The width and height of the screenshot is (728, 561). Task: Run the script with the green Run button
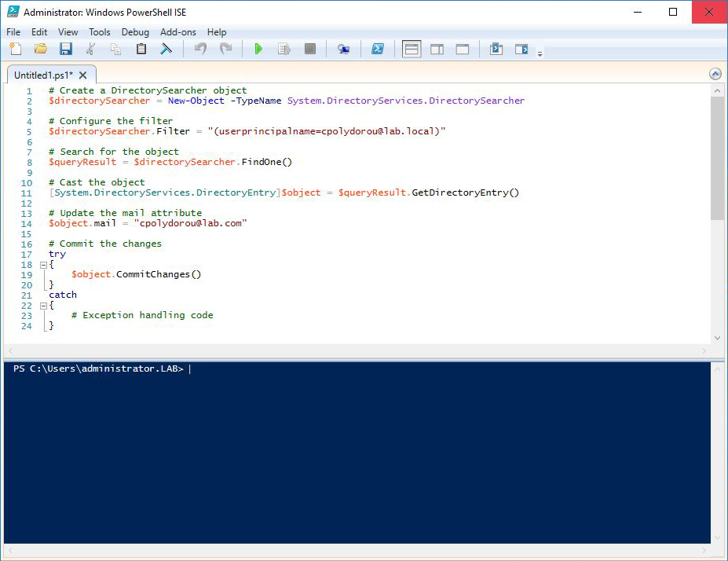259,48
